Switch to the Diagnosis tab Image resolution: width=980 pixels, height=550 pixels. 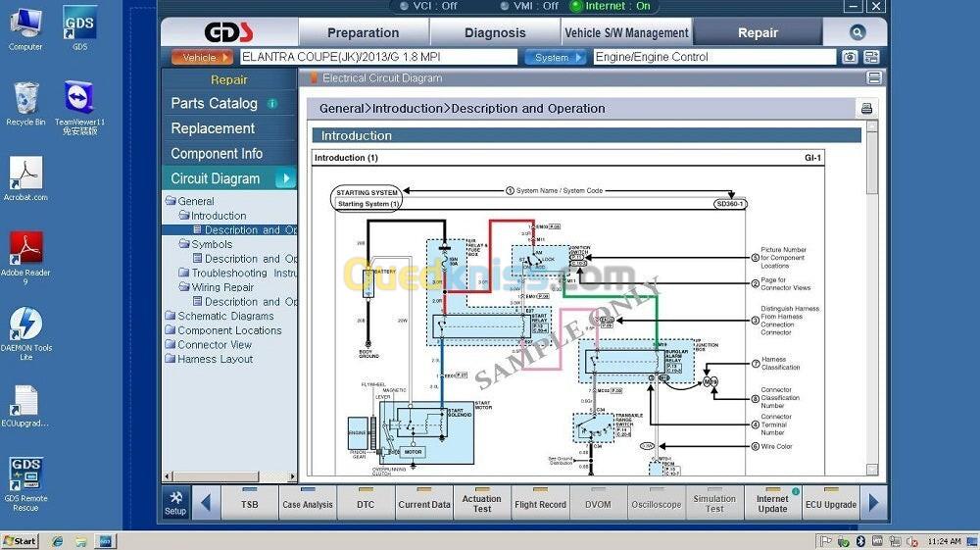tap(495, 32)
